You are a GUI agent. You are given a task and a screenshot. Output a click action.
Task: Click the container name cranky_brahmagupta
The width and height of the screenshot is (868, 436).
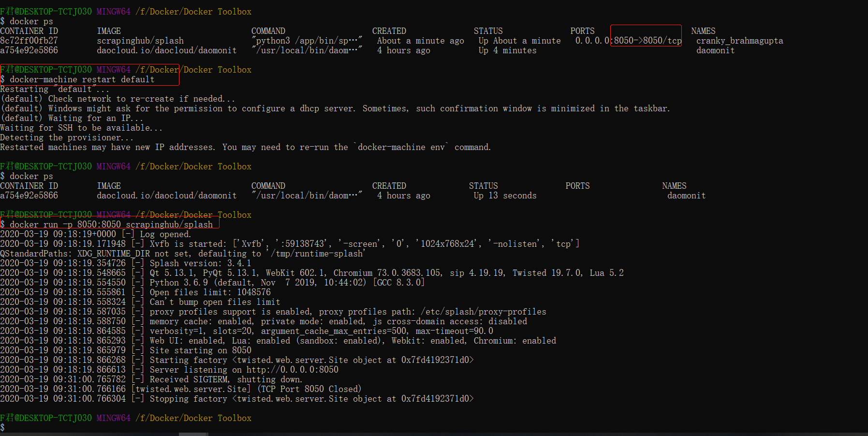[739, 41]
